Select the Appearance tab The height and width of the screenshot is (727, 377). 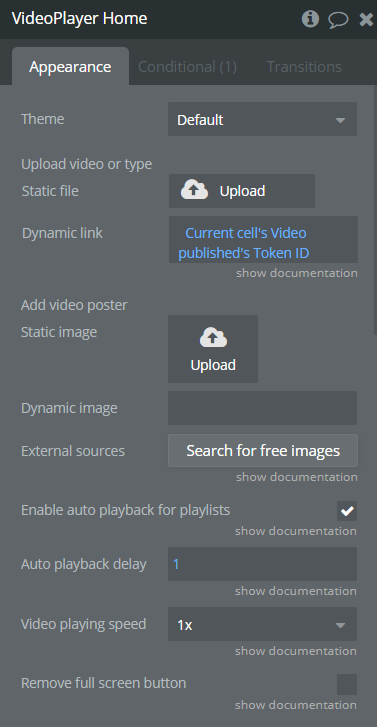(70, 67)
